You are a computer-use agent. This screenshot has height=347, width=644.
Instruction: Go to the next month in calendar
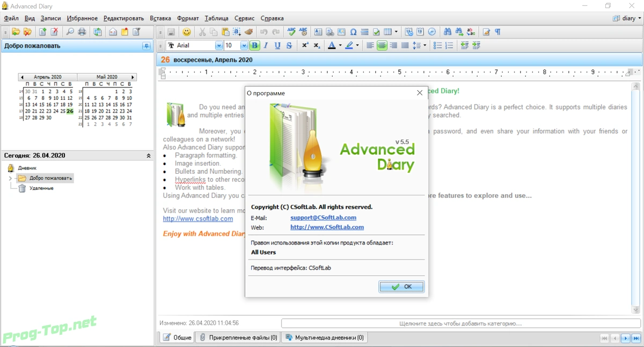[133, 77]
